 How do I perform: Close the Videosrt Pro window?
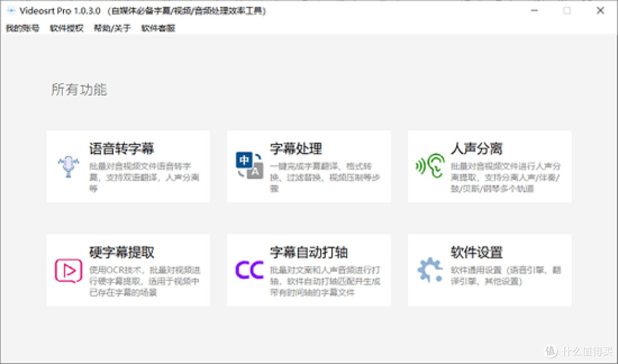(600, 11)
